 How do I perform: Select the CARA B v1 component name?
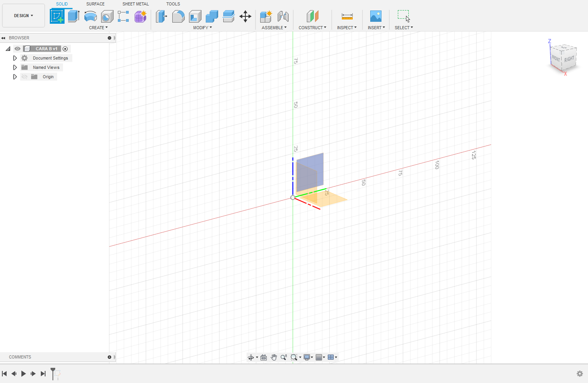pos(46,49)
